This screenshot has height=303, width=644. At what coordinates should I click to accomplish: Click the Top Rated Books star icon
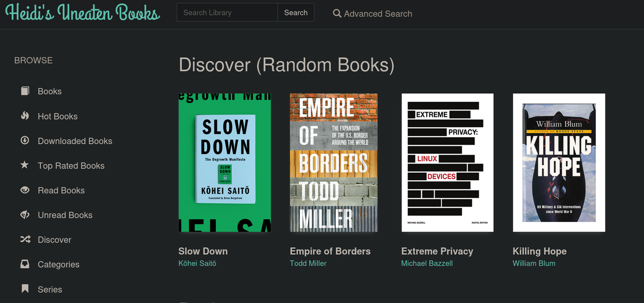25,165
